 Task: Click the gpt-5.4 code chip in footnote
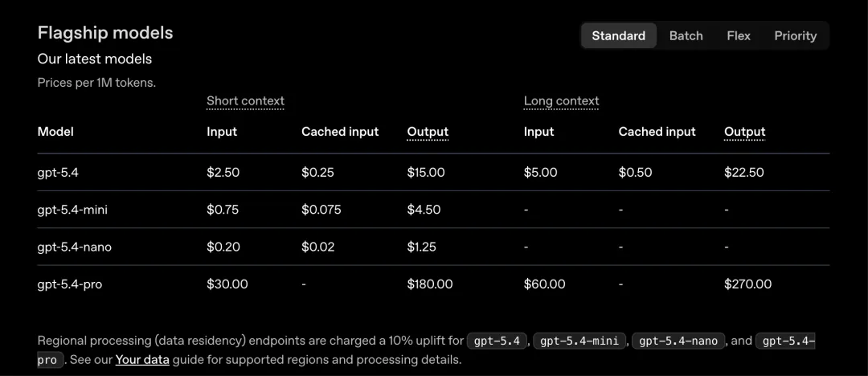(497, 341)
